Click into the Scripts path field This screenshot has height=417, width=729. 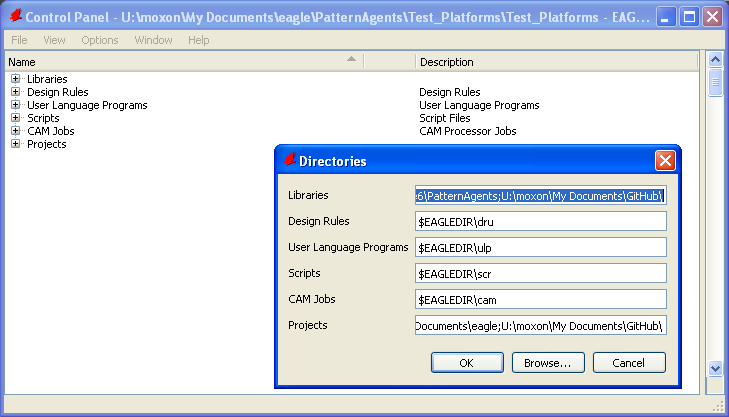pos(541,274)
